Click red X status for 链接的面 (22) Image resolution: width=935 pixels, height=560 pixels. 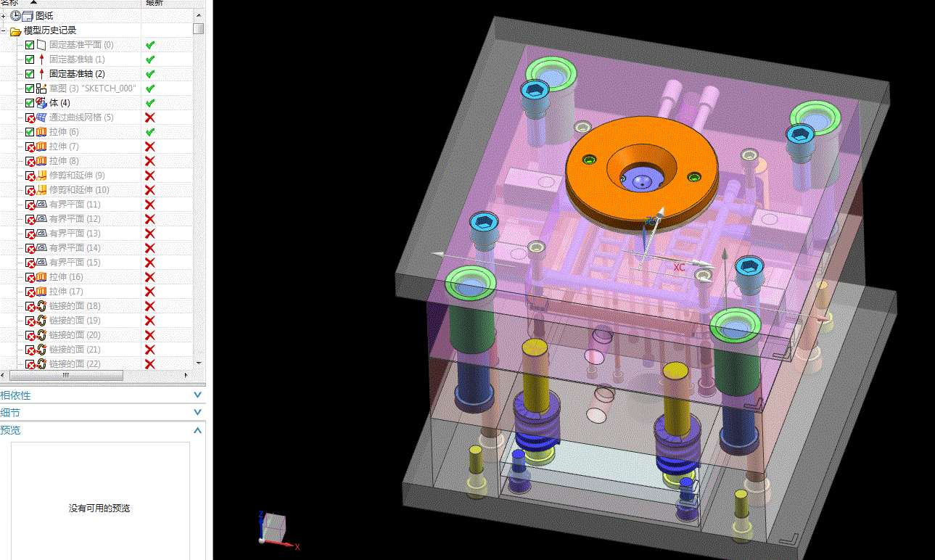pyautogui.click(x=150, y=364)
